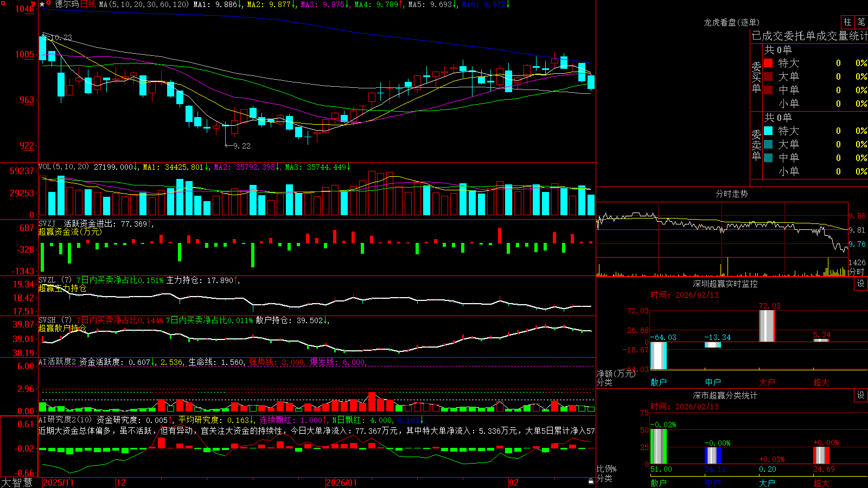Click the dark red 中单 buy-order swatch
Image resolution: width=868 pixels, height=488 pixels.
tap(768, 90)
